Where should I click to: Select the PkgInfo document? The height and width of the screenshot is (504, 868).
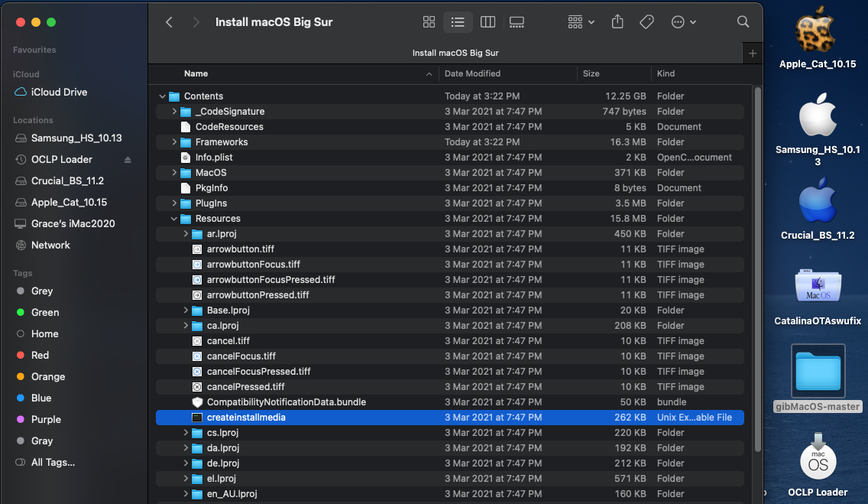(449, 188)
